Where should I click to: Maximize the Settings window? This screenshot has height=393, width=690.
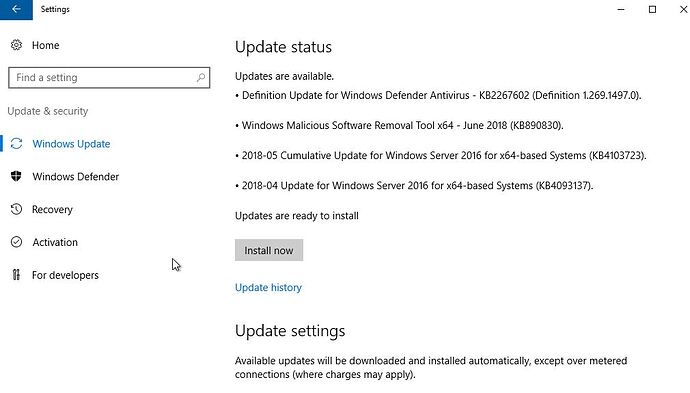(652, 9)
